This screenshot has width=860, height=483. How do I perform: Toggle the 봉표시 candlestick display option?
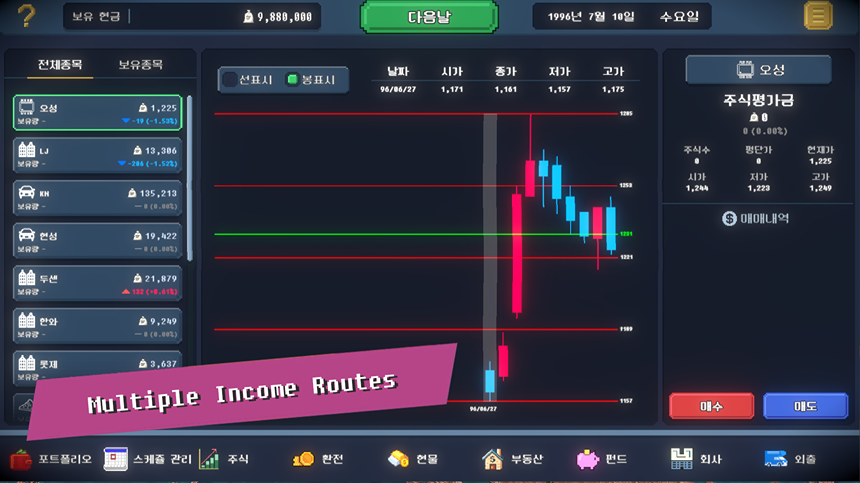pos(292,79)
